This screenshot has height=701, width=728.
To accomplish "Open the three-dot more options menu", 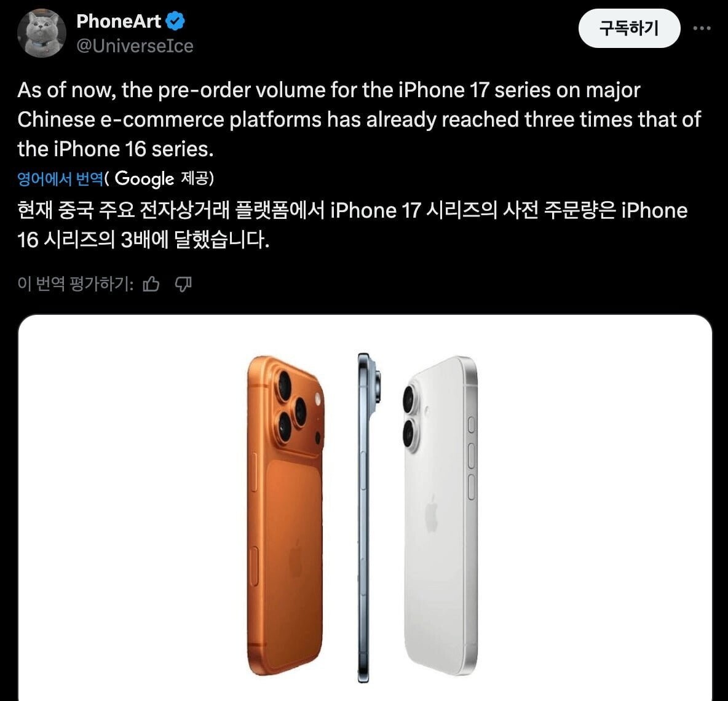I will coord(702,28).
